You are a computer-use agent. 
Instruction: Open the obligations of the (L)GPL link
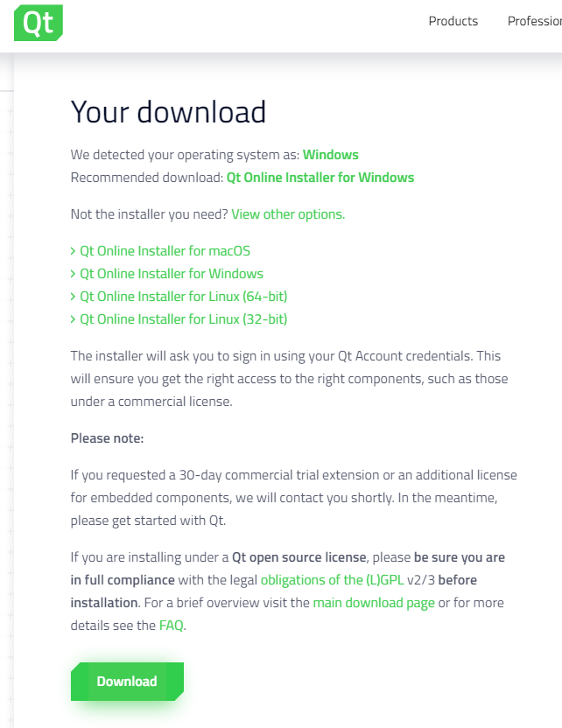pos(332,580)
